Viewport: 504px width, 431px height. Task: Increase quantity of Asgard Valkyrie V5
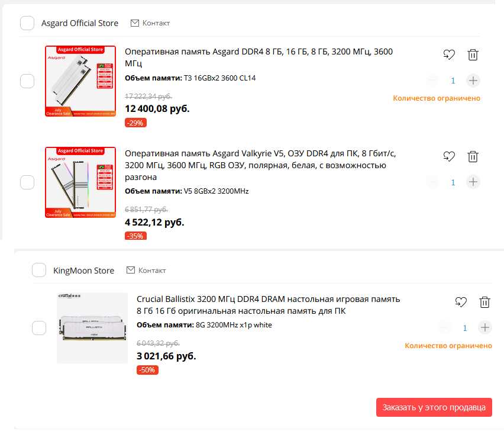pyautogui.click(x=473, y=182)
